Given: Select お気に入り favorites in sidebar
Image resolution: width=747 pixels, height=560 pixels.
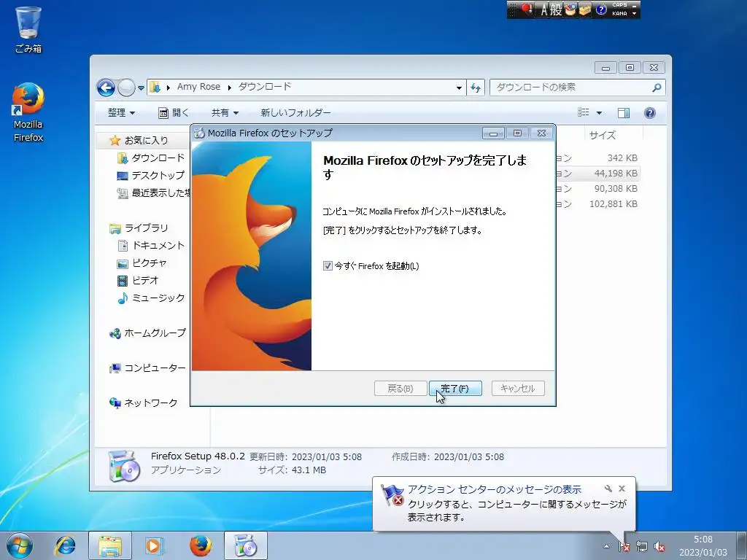Looking at the screenshot, I should coord(146,141).
